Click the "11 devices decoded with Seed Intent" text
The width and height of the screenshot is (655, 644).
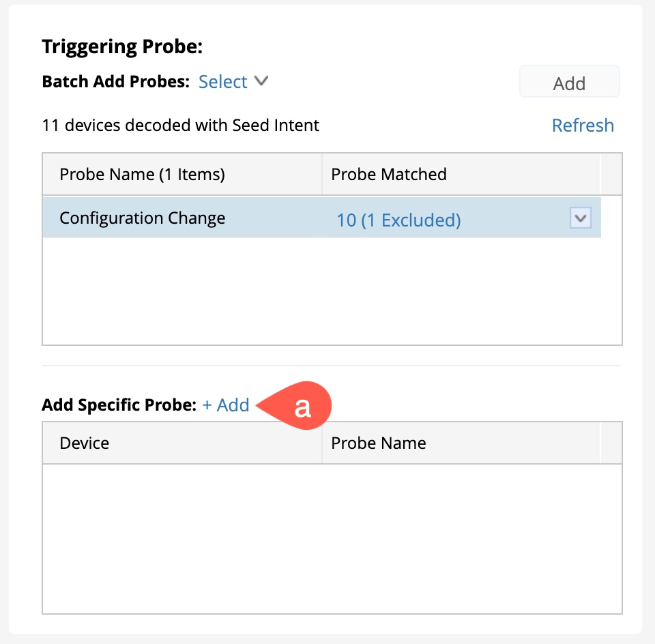click(x=180, y=126)
